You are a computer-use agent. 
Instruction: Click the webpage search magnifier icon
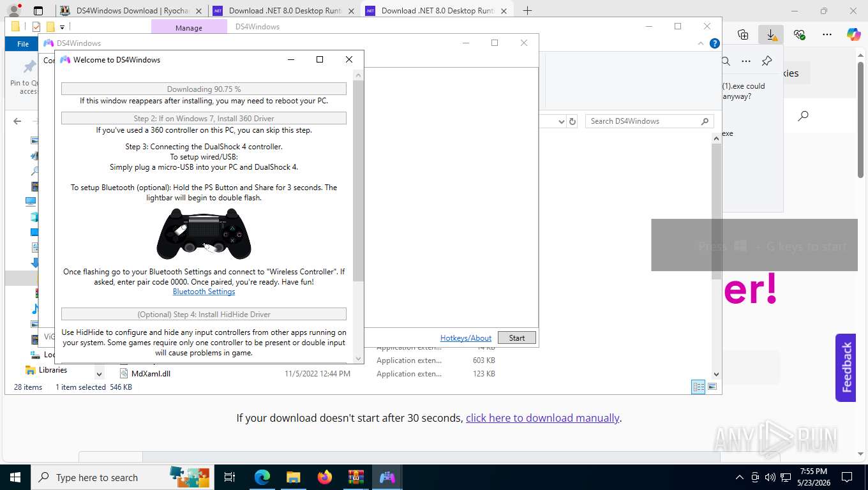coord(804,115)
